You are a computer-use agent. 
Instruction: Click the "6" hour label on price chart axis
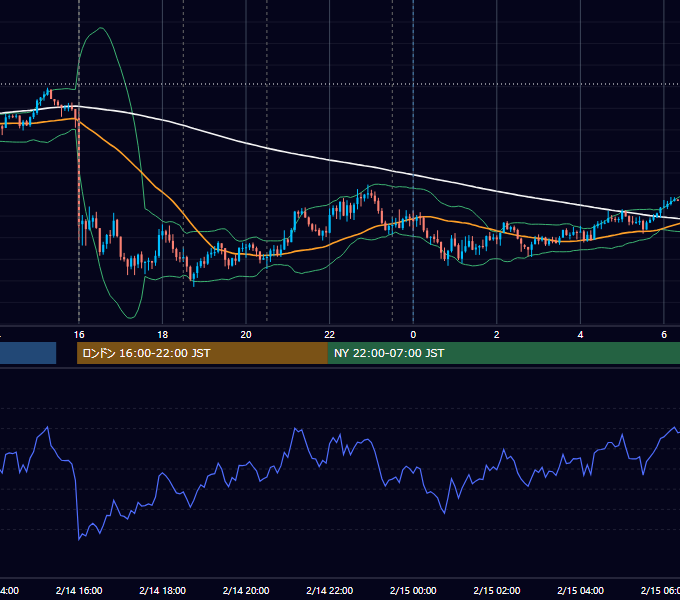(664, 335)
